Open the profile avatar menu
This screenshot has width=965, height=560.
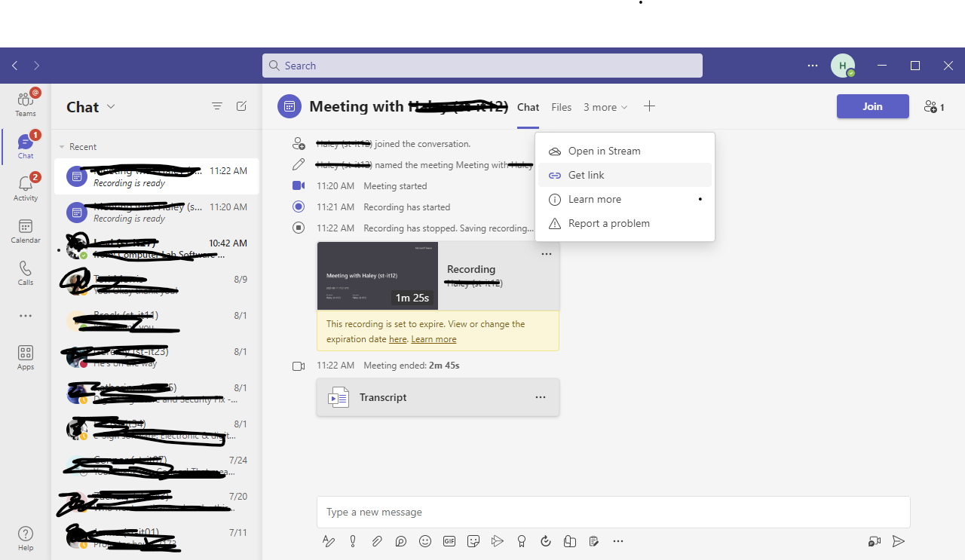[x=843, y=66]
